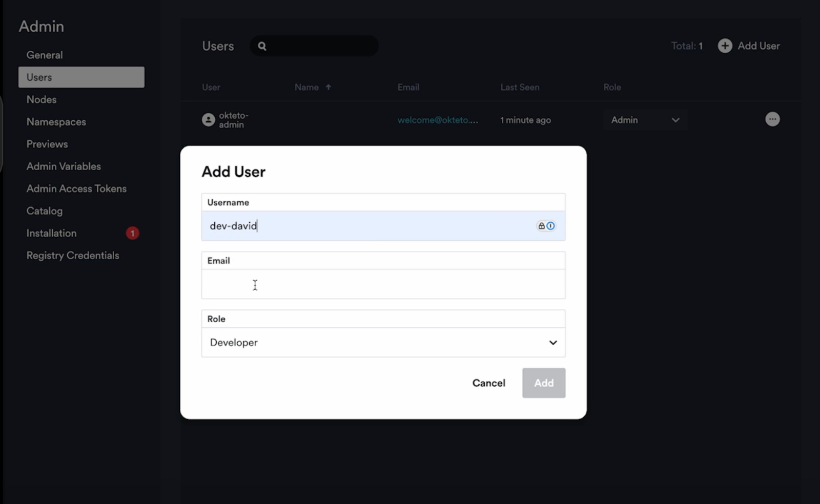
Task: Click the search magnifier icon in the Users bar
Action: click(x=262, y=46)
